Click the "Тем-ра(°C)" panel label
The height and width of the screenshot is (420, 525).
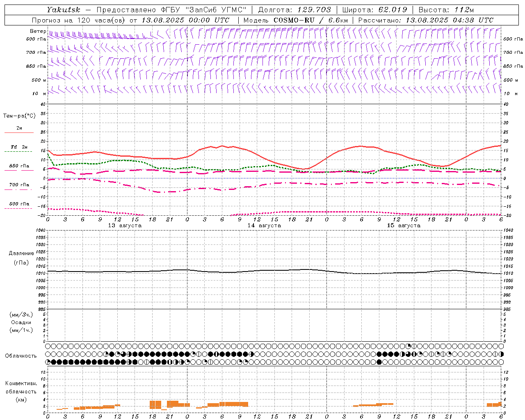coord(19,116)
